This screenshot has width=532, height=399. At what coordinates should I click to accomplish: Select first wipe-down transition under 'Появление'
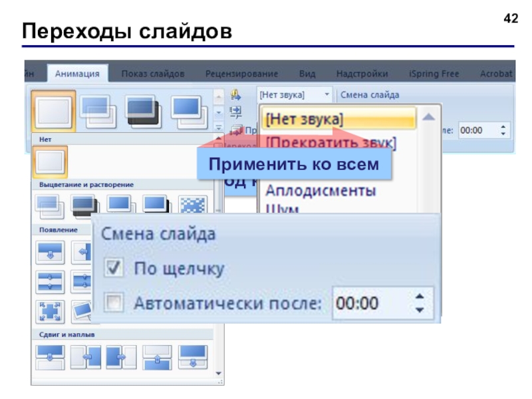[x=51, y=253]
